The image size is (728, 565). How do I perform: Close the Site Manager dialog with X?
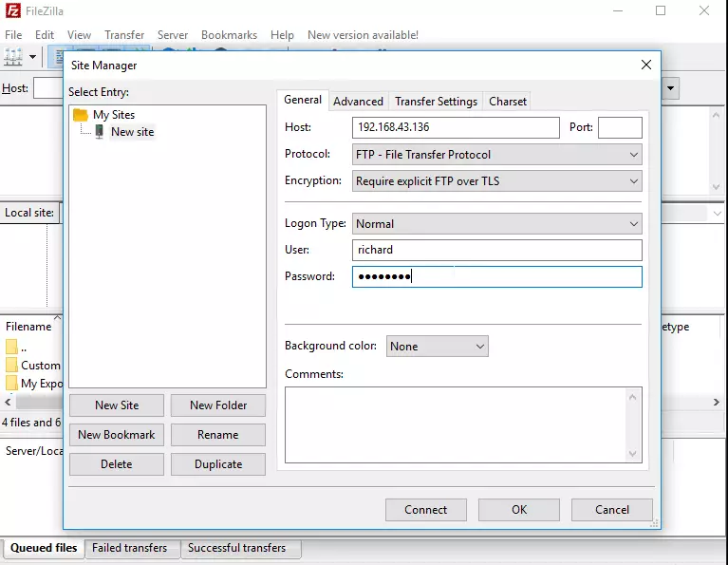pyautogui.click(x=645, y=65)
